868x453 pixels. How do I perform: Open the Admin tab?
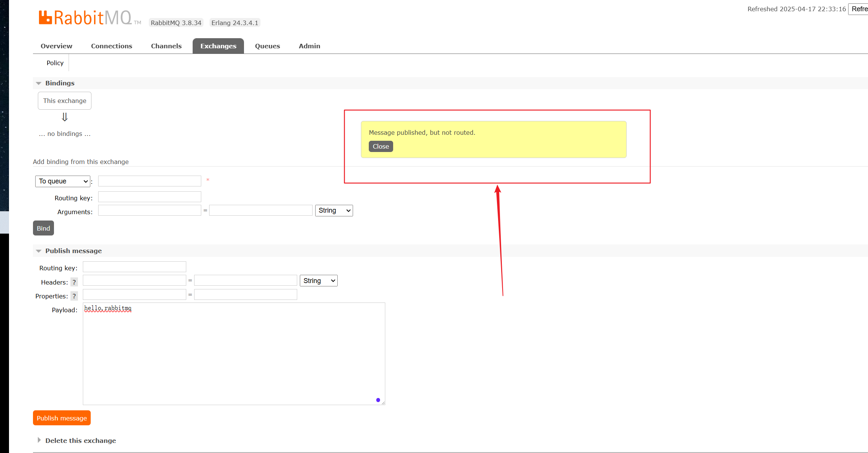[x=309, y=46]
